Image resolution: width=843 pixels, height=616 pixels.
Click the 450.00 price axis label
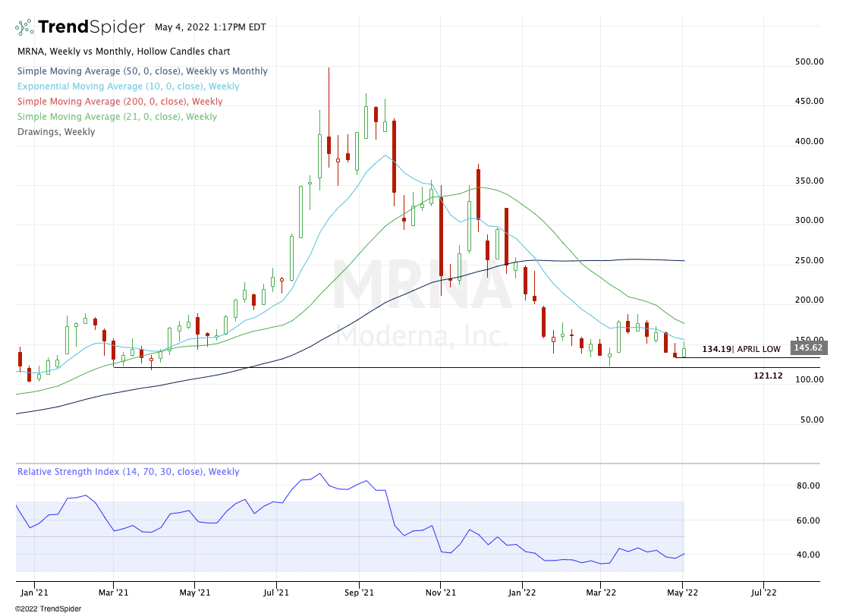(x=809, y=101)
